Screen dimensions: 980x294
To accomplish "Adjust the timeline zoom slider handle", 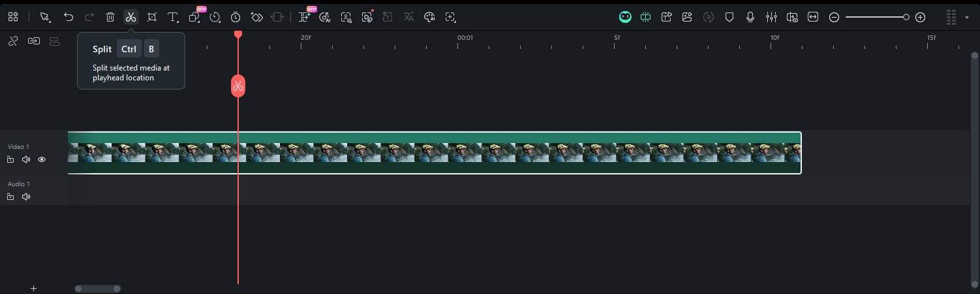I will [906, 17].
